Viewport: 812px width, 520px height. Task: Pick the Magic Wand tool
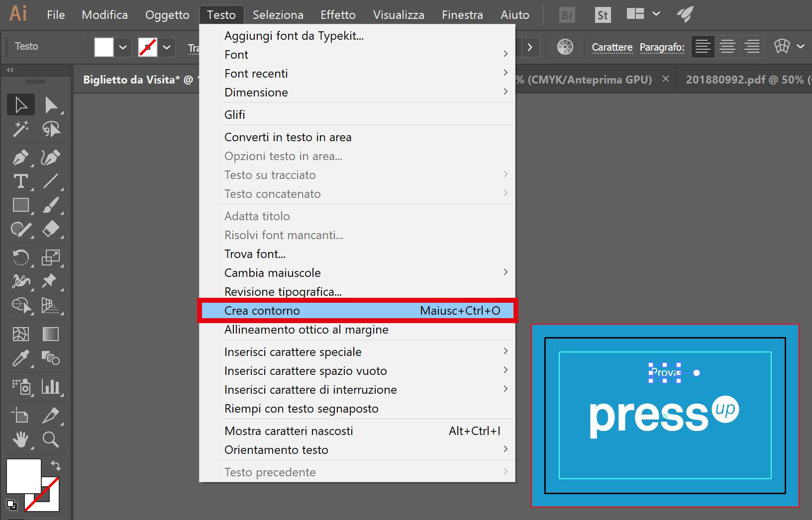tap(20, 129)
